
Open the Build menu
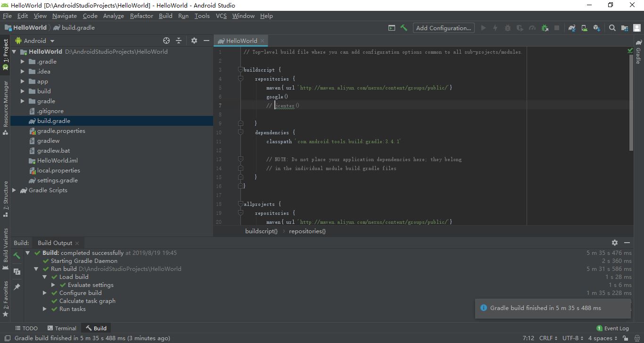[165, 16]
